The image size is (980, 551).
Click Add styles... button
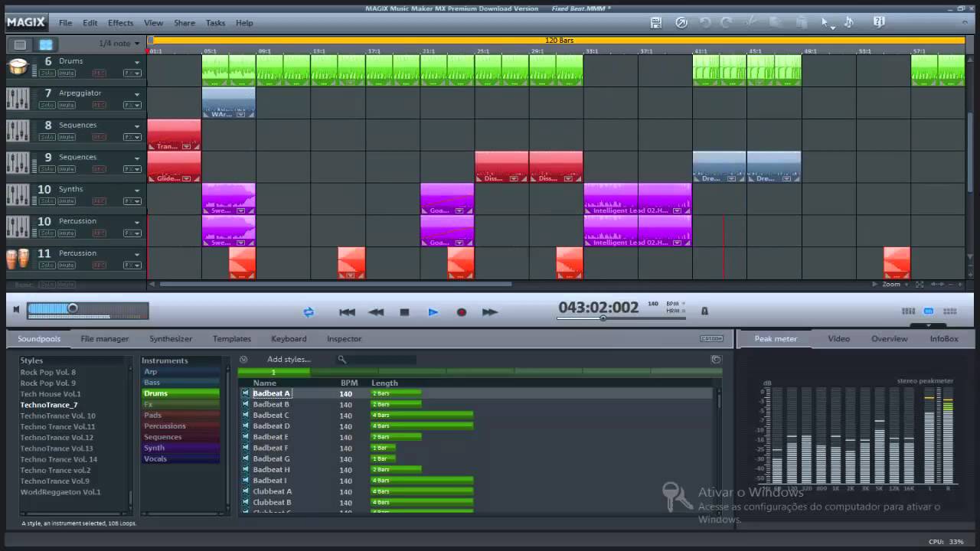click(x=289, y=359)
